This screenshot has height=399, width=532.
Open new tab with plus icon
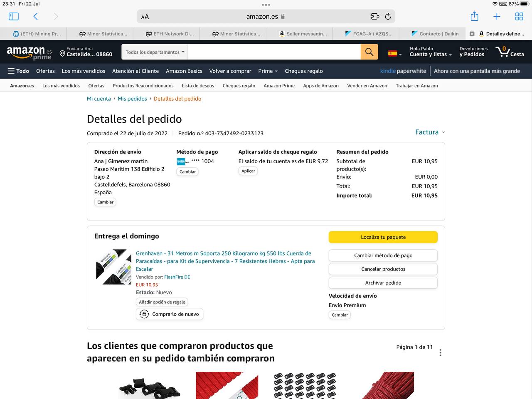(x=497, y=17)
